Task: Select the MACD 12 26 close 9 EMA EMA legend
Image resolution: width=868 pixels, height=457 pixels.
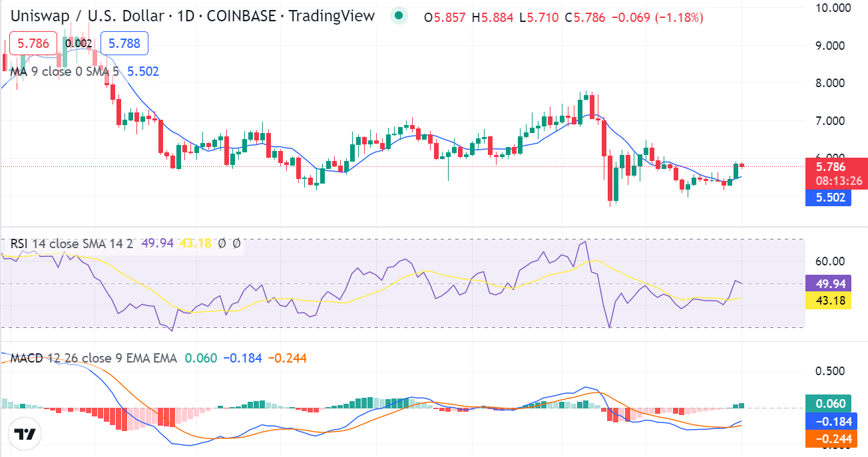Action: pos(93,359)
